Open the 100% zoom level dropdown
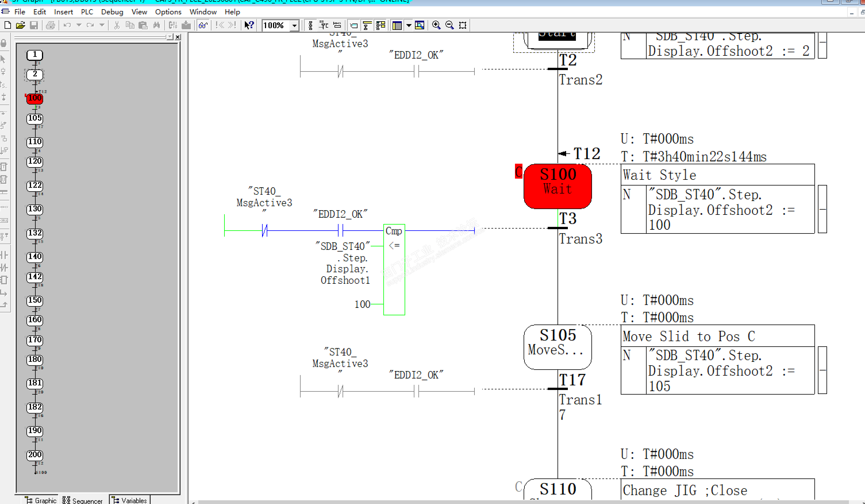Image resolution: width=865 pixels, height=504 pixels. pyautogui.click(x=294, y=25)
